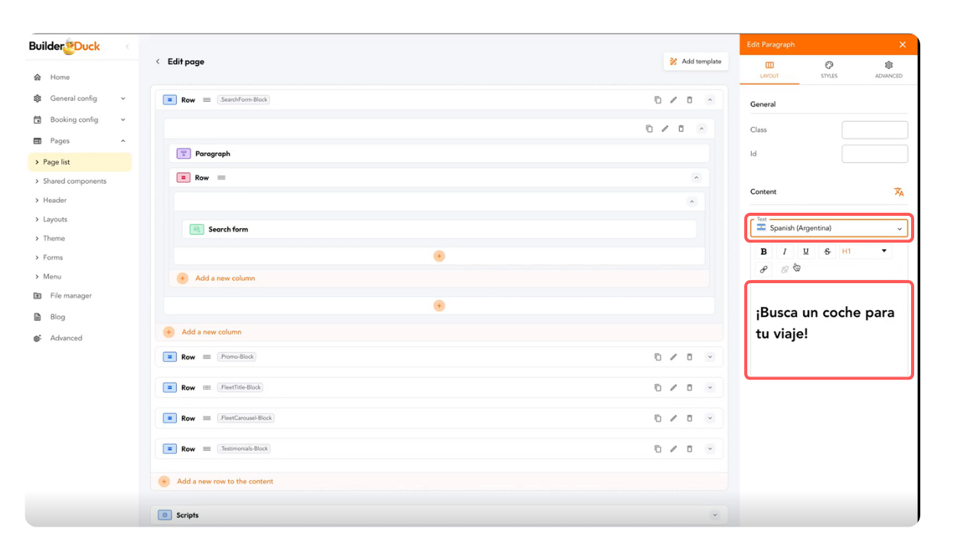Delete the SearchForm-Block row
Screen dimensions: 980x551
(x=689, y=100)
